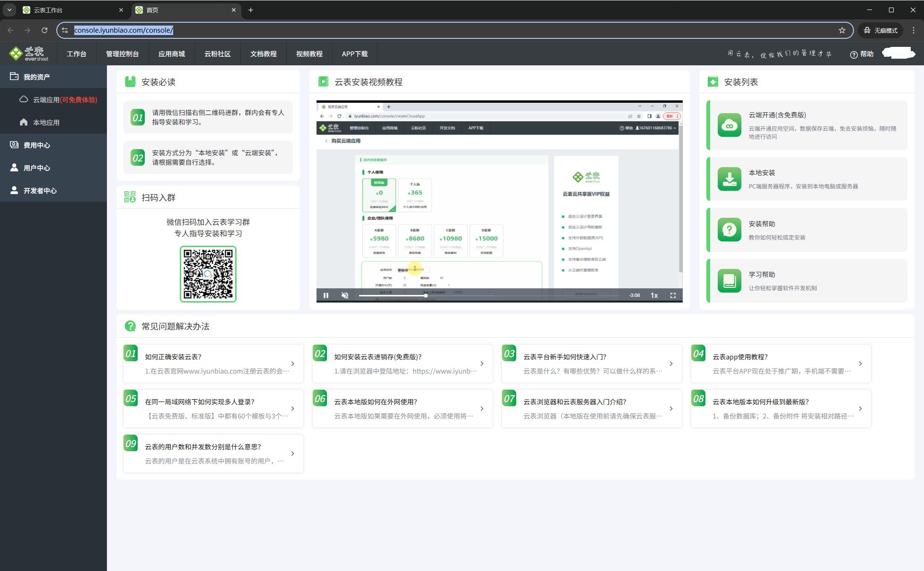924x571 pixels.
Task: Click the 常见问题解决办法 question icon
Action: pos(130,326)
